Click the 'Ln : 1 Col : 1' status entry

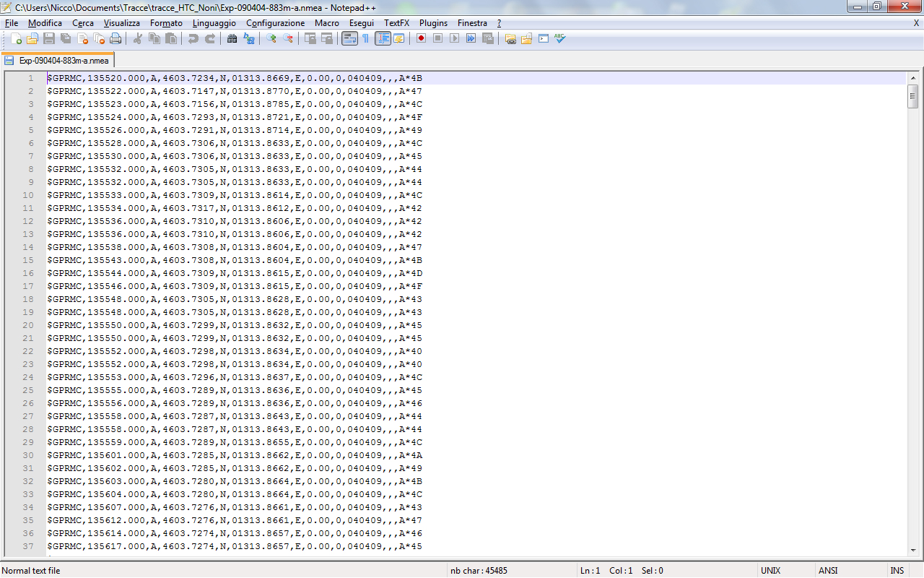coord(606,571)
